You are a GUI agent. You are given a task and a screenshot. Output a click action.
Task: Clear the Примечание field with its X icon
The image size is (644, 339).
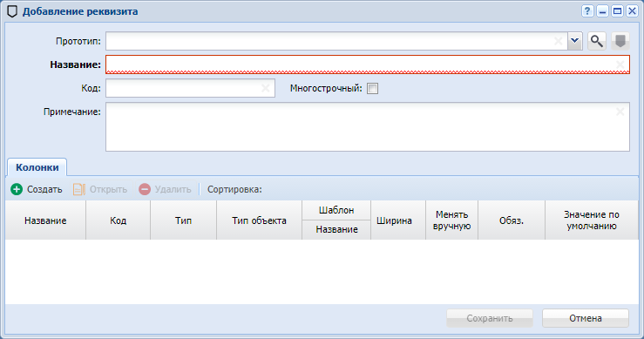(x=620, y=112)
